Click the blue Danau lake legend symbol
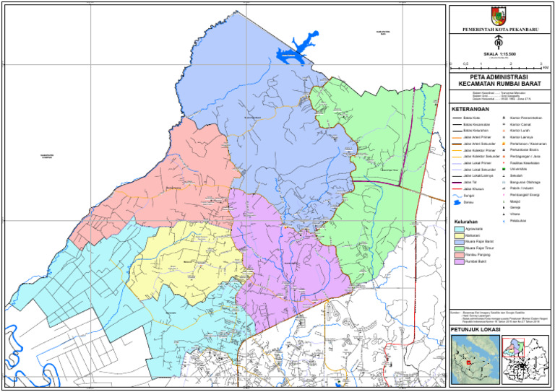Viewport: 555px width, 392px height. click(457, 203)
